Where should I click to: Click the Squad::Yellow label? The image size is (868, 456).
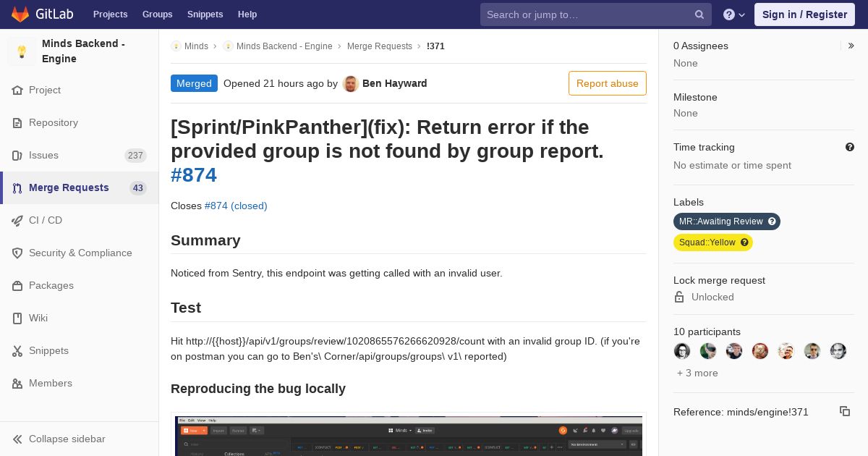pos(707,242)
